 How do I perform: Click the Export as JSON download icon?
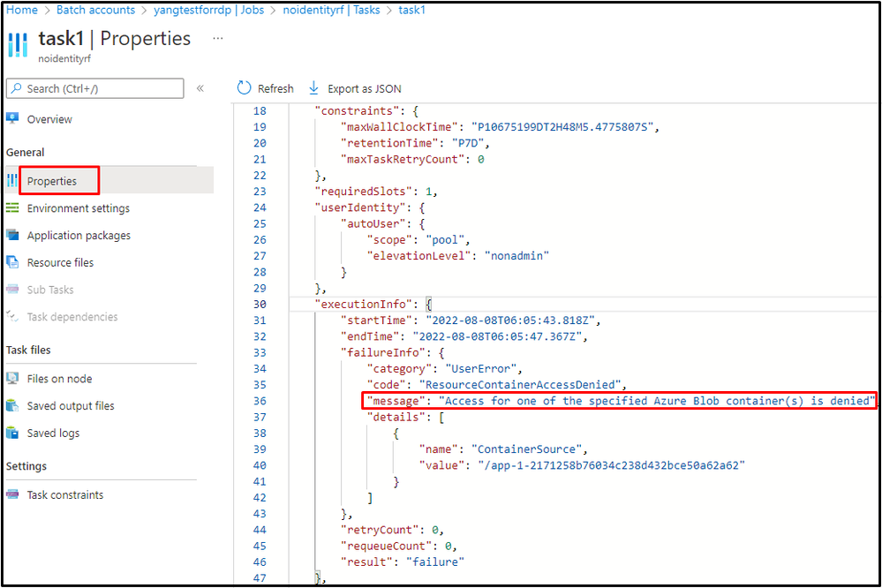314,87
